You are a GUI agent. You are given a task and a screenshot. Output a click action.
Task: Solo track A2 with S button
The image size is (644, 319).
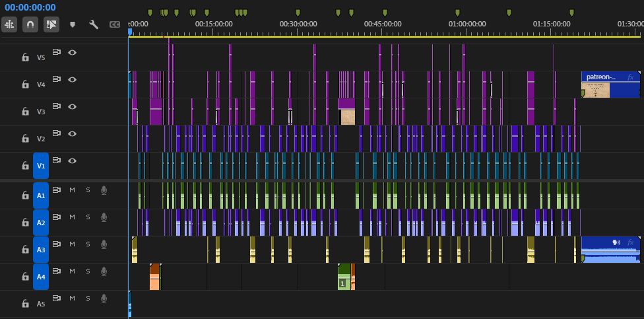pos(88,217)
